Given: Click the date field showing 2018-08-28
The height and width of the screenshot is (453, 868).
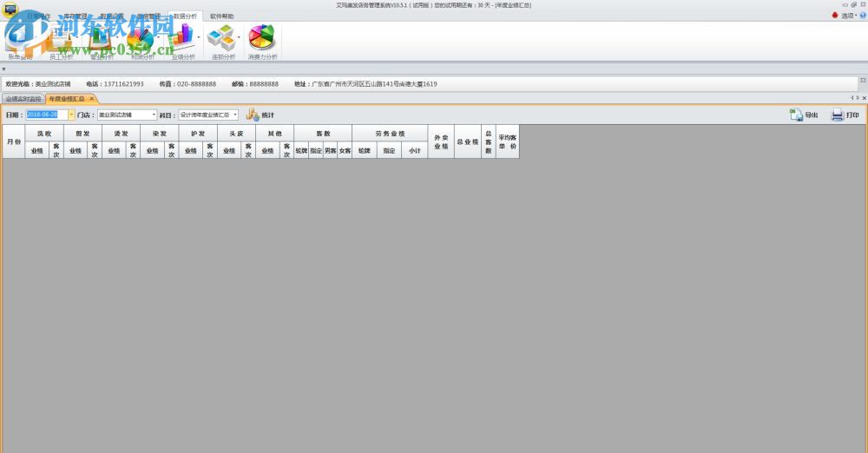Looking at the screenshot, I should click(x=47, y=115).
